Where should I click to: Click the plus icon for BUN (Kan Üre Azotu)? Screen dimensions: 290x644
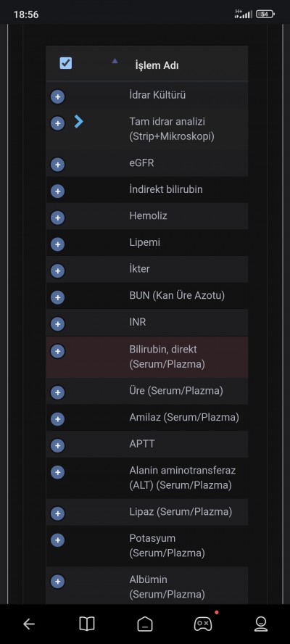coord(57,297)
